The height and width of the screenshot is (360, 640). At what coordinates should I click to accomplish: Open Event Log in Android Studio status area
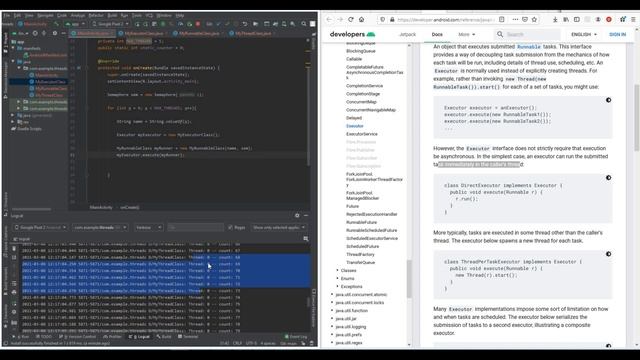tap(296, 337)
